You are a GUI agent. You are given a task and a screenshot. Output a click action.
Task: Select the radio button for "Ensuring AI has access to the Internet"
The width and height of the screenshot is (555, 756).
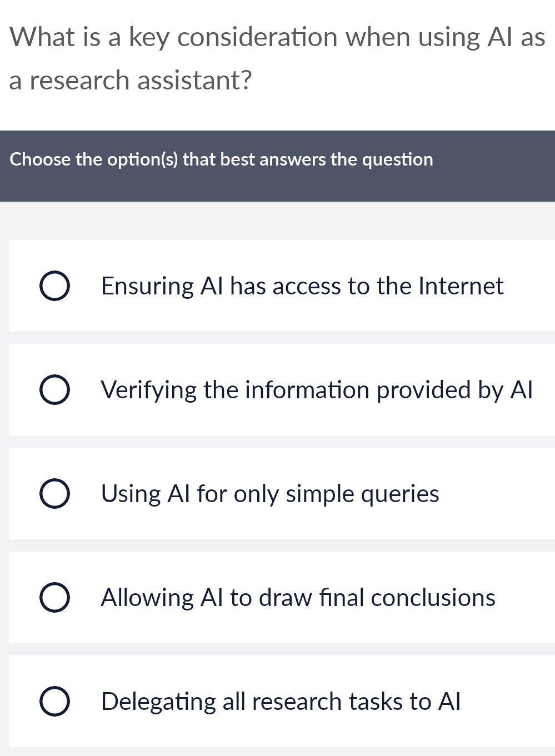coord(54,286)
